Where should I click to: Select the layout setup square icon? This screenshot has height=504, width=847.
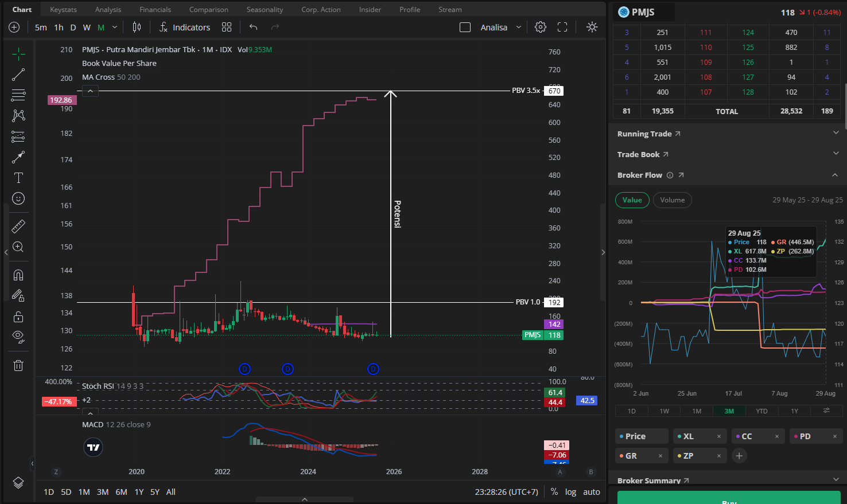[x=465, y=27]
